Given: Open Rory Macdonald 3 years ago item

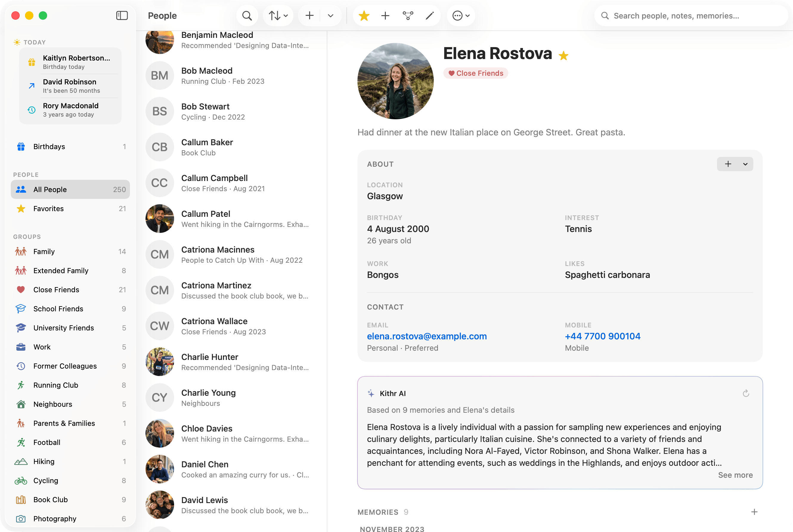Looking at the screenshot, I should [x=71, y=109].
